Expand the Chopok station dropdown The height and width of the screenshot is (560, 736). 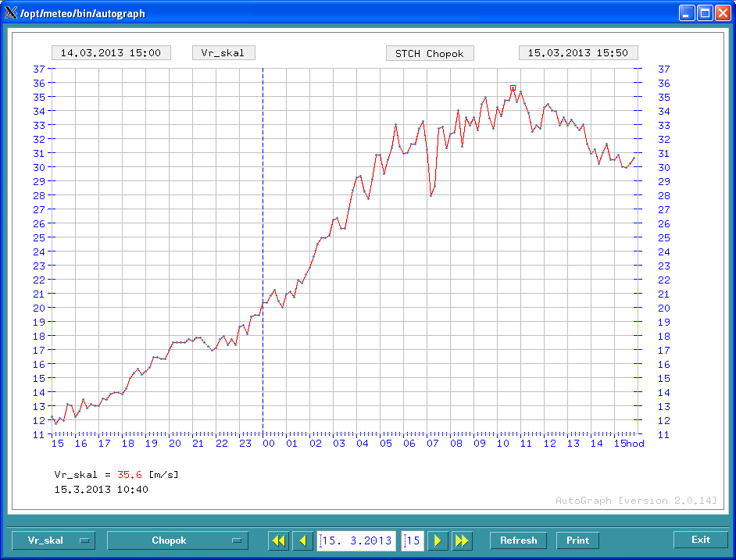tap(177, 540)
